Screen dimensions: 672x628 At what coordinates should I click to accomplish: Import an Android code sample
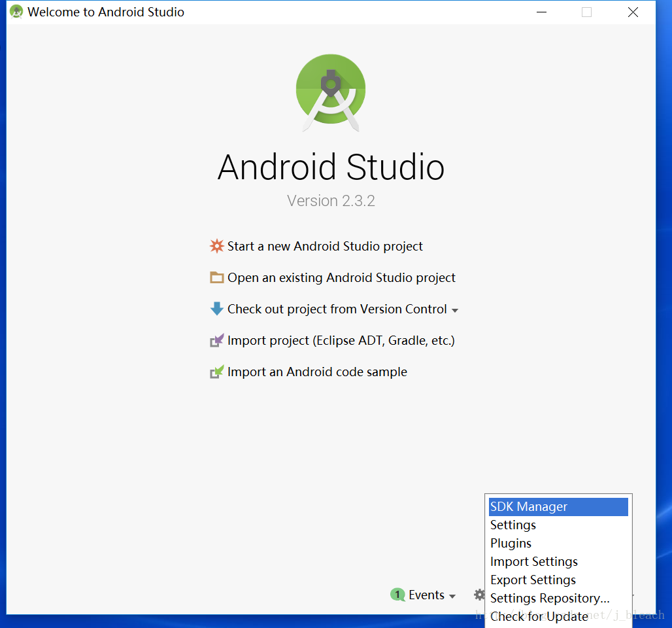click(x=317, y=372)
